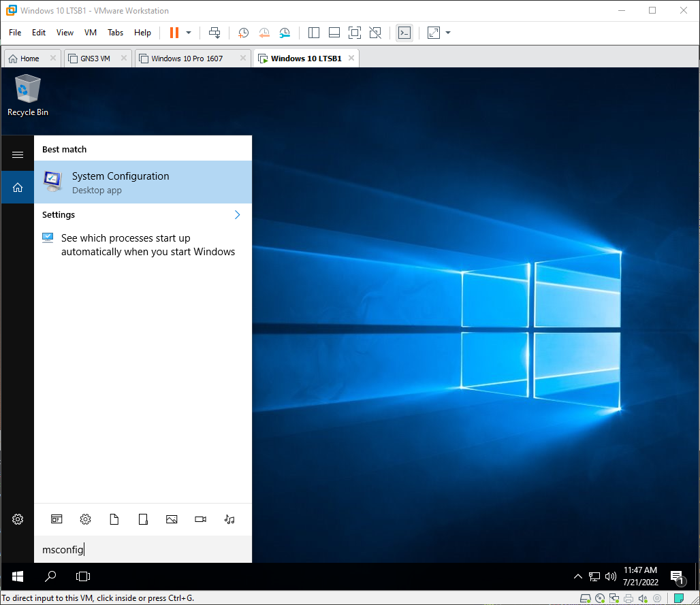Image resolution: width=700 pixels, height=605 pixels.
Task: Open the VM menu
Action: (90, 33)
